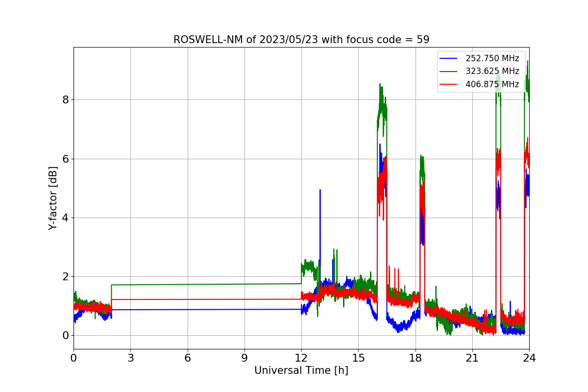Click the "323.625 MHz" legend label
This screenshot has width=588, height=392.
tap(492, 72)
